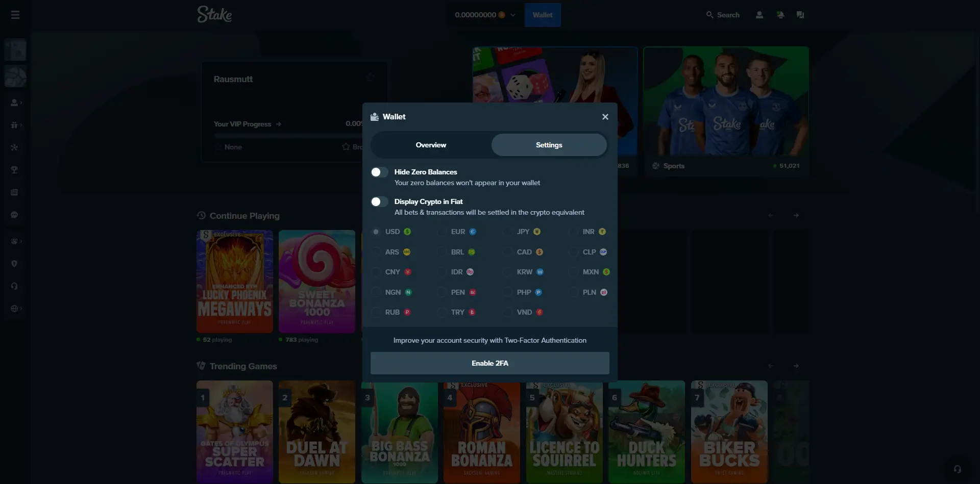Open the user profile icon
Image resolution: width=980 pixels, height=484 pixels.
pos(759,15)
